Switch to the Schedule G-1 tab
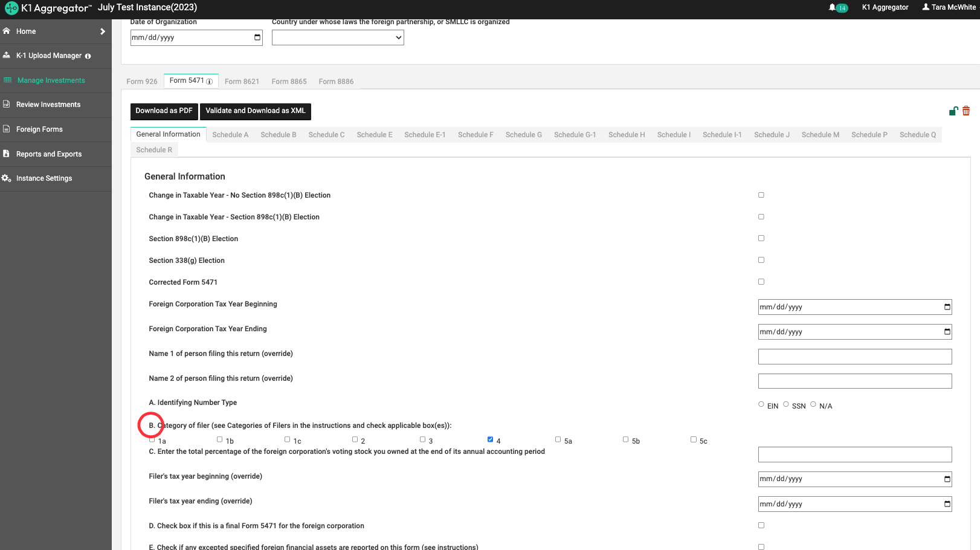This screenshot has height=550, width=980. pyautogui.click(x=575, y=135)
